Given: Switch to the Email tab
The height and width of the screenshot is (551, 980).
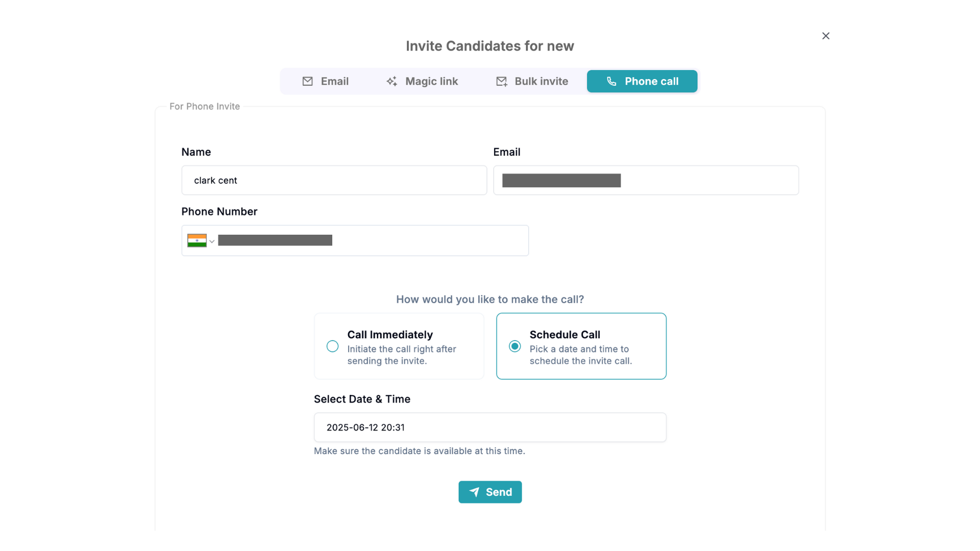Looking at the screenshot, I should 326,81.
